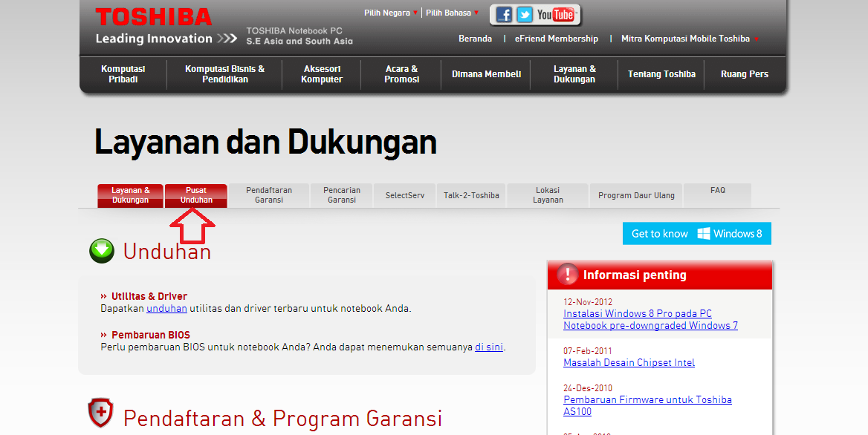Image resolution: width=868 pixels, height=435 pixels.
Task: Go to Beranda link
Action: pos(475,39)
